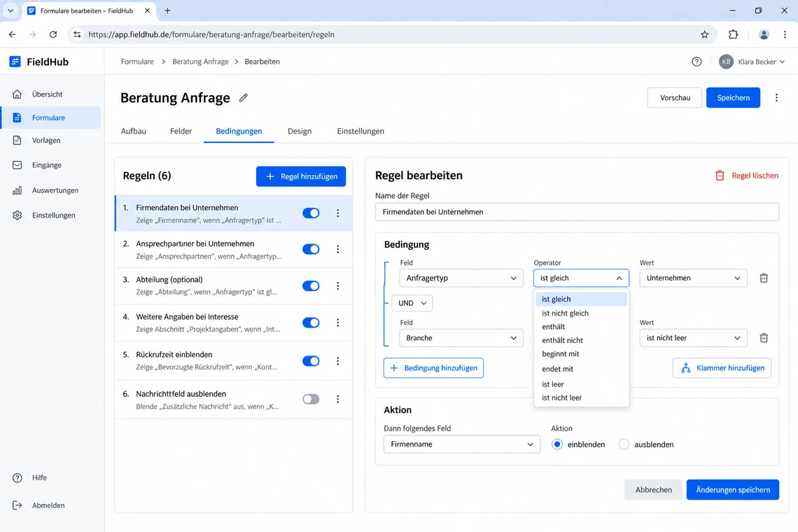Click Beratung Anfrage in the breadcrumb
The image size is (798, 532).
[x=200, y=62]
